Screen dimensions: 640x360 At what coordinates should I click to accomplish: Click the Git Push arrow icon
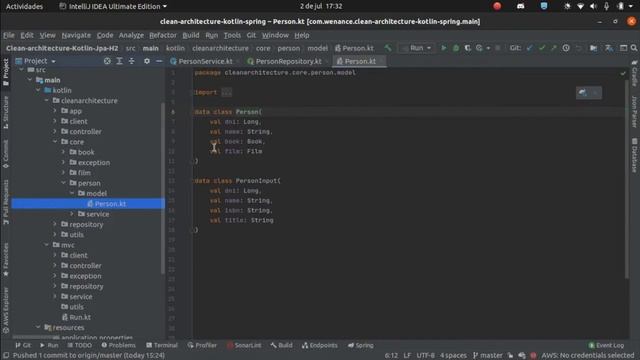tap(553, 48)
